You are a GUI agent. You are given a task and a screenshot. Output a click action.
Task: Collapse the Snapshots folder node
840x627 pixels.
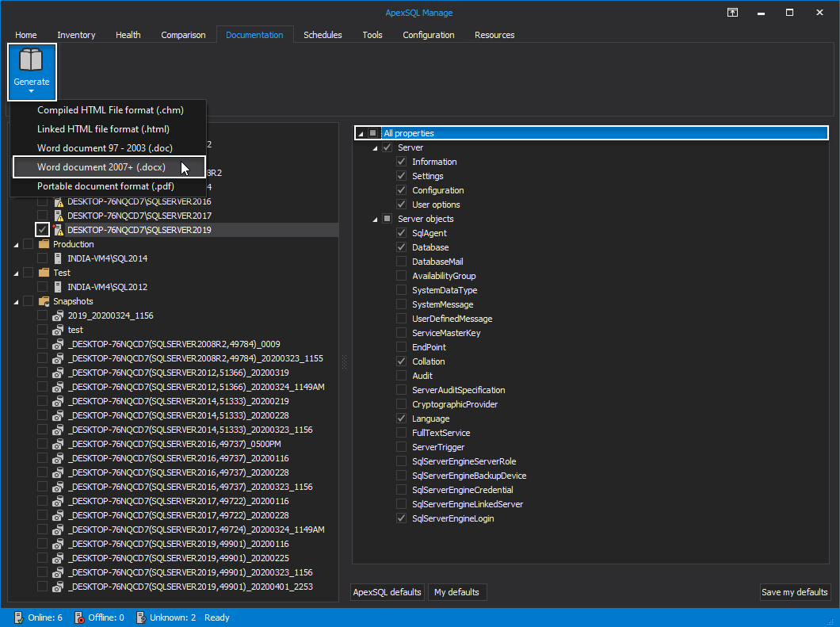[16, 302]
